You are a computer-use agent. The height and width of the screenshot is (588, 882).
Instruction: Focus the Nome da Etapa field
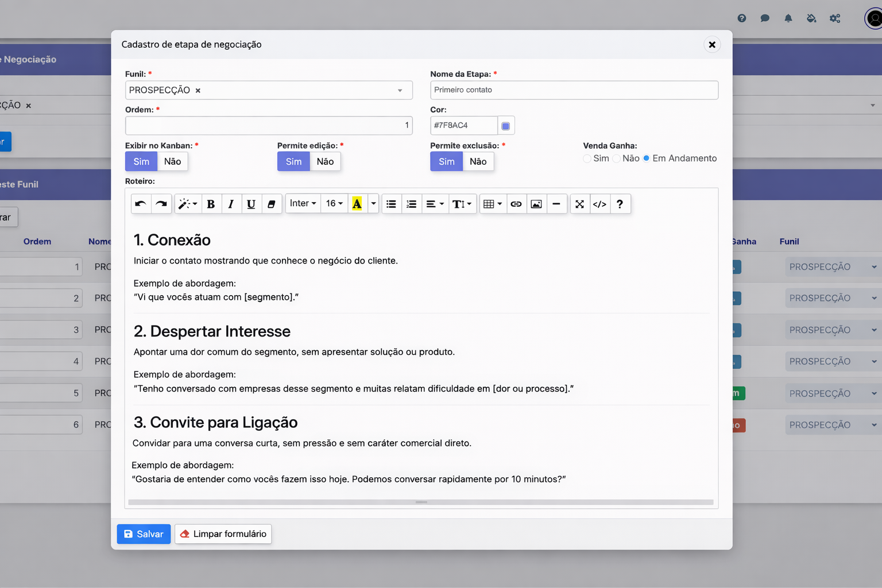(574, 90)
